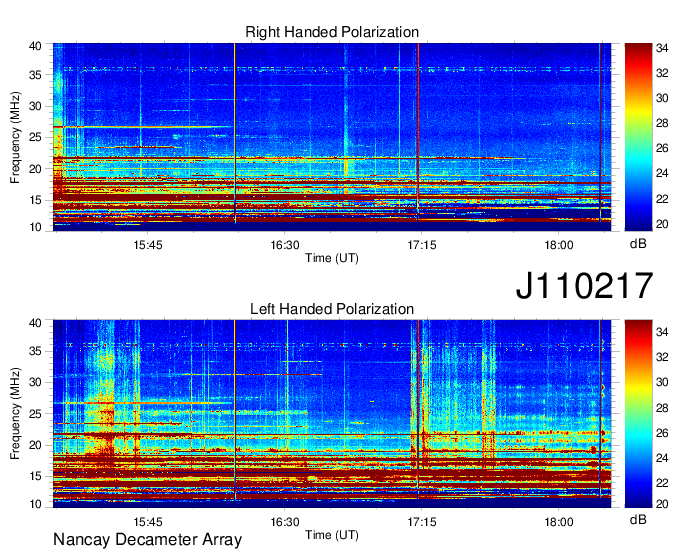The height and width of the screenshot is (552, 680).
Task: Click the "Nancay Decameter Array" caption
Action: click(x=147, y=540)
